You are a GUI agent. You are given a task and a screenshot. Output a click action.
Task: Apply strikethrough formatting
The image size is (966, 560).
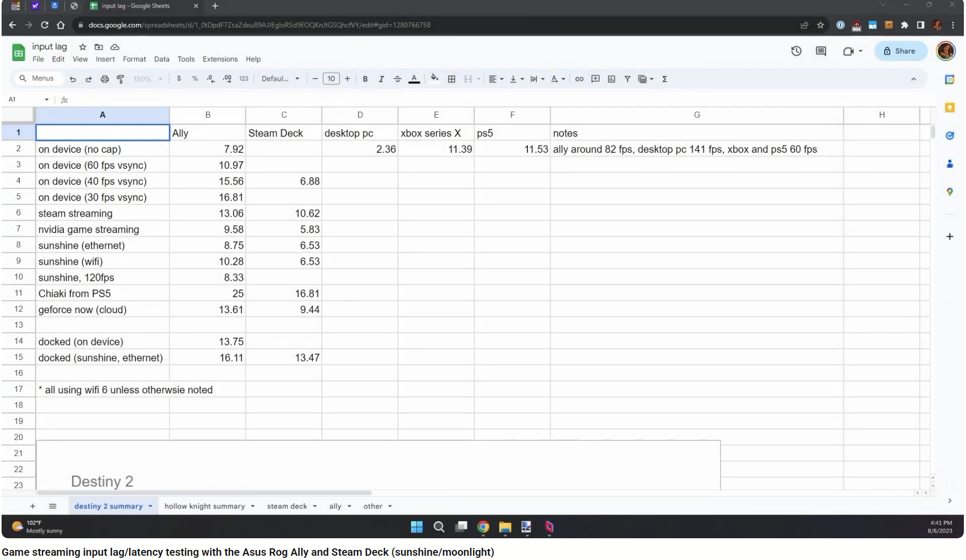point(397,79)
